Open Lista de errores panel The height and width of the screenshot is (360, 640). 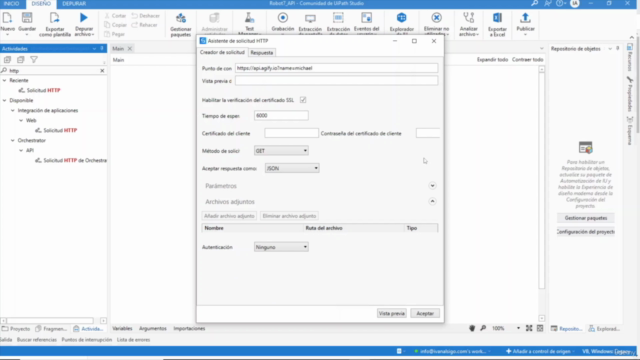point(133,340)
